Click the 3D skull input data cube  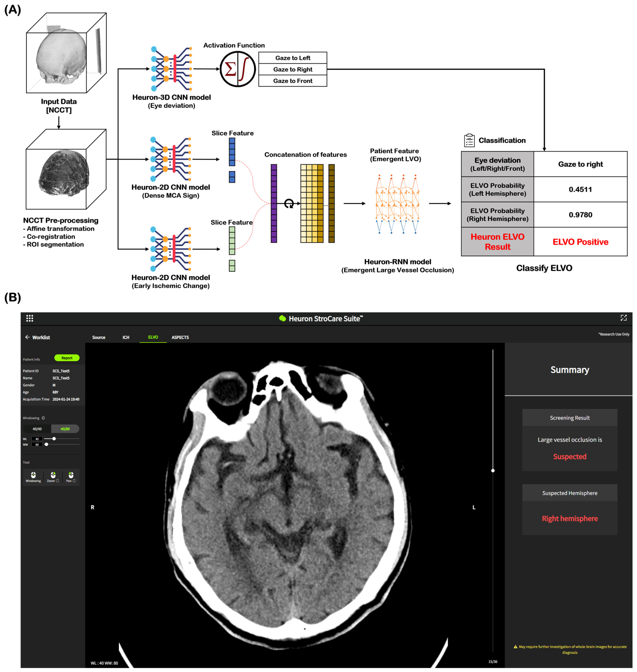(x=67, y=53)
